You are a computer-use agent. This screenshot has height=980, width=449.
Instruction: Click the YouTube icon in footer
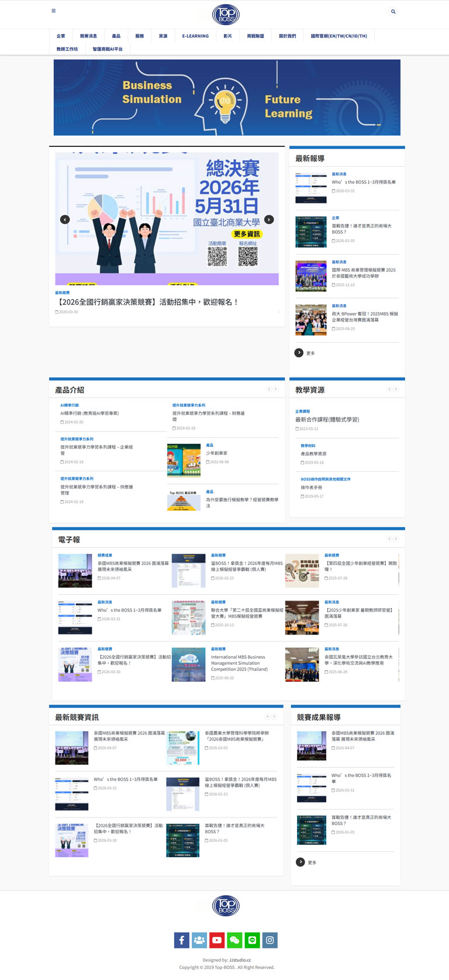pos(217,940)
